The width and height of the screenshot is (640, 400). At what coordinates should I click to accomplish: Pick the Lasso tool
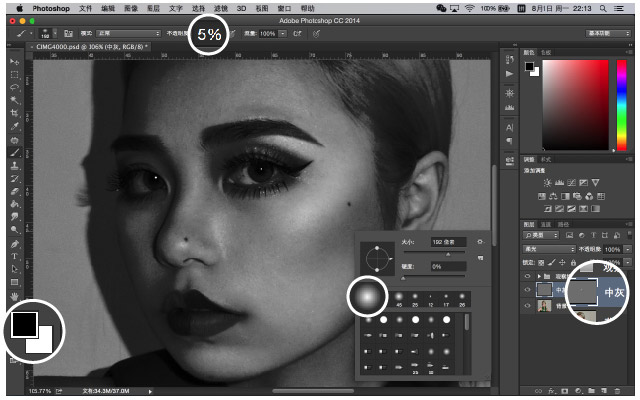point(15,86)
